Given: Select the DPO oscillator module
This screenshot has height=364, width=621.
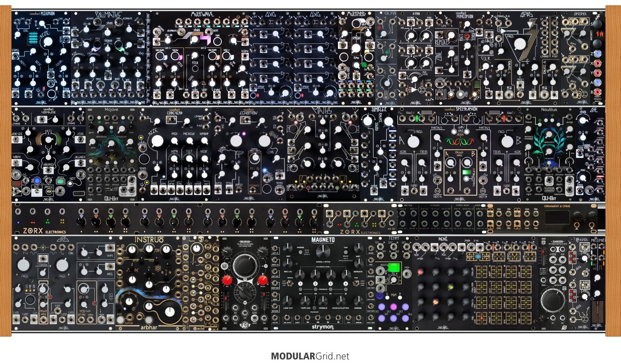Looking at the screenshot, I should [63, 283].
